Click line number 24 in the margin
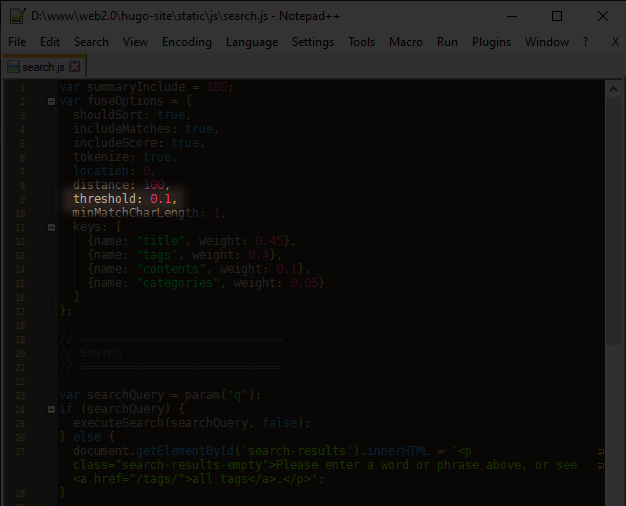The height and width of the screenshot is (506, 626). click(x=21, y=409)
